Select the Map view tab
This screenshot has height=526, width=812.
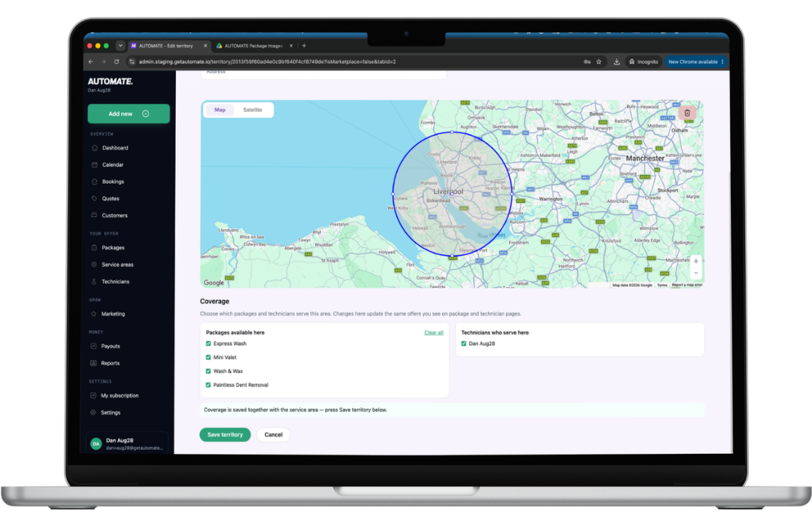[220, 110]
